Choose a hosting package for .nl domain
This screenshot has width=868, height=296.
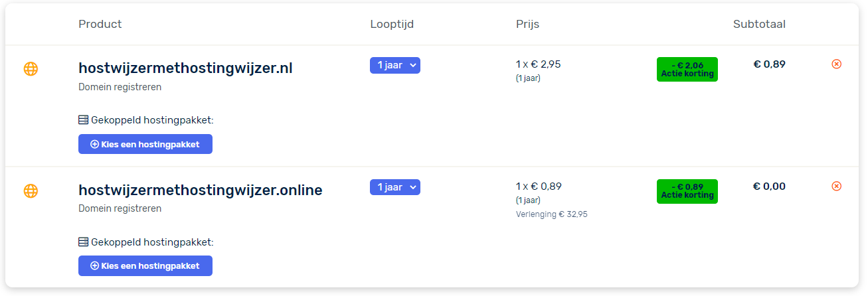coord(145,144)
